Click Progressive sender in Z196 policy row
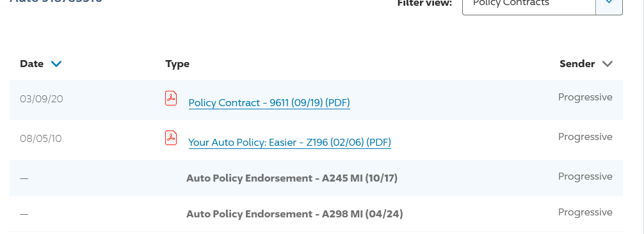644x234 pixels. tap(585, 137)
